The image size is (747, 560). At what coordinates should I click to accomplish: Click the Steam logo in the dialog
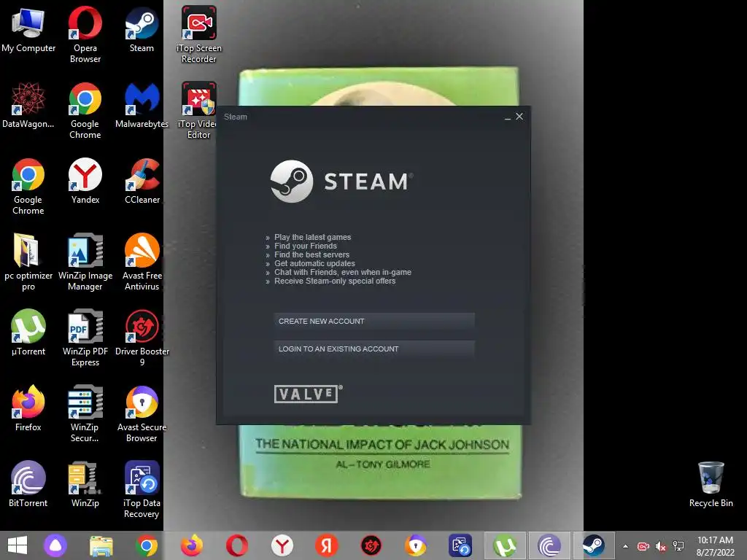(x=341, y=182)
